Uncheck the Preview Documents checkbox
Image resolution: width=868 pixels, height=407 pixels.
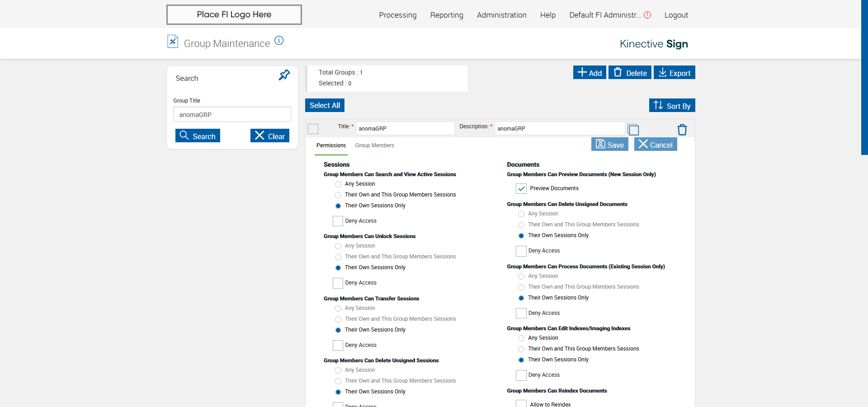click(x=521, y=188)
